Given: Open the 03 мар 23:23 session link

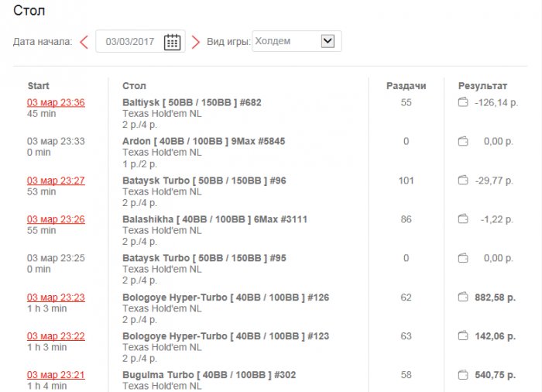Looking at the screenshot, I should (56, 297).
